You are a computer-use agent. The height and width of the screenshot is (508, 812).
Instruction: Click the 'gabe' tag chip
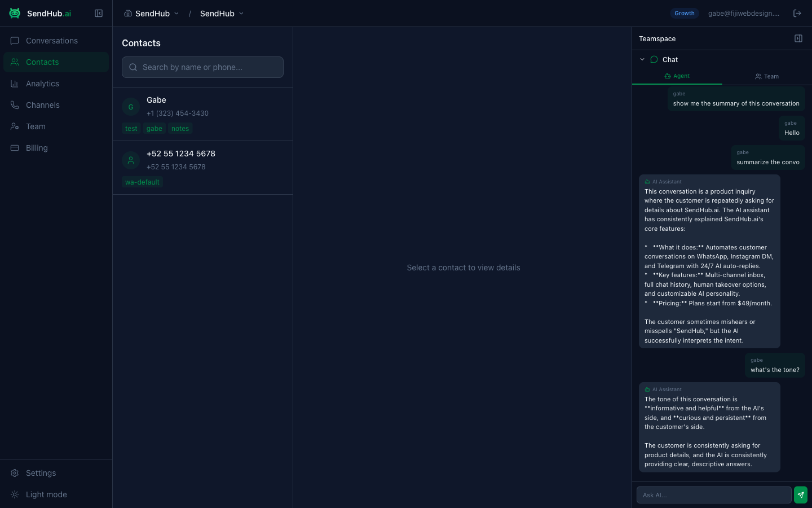pyautogui.click(x=155, y=129)
